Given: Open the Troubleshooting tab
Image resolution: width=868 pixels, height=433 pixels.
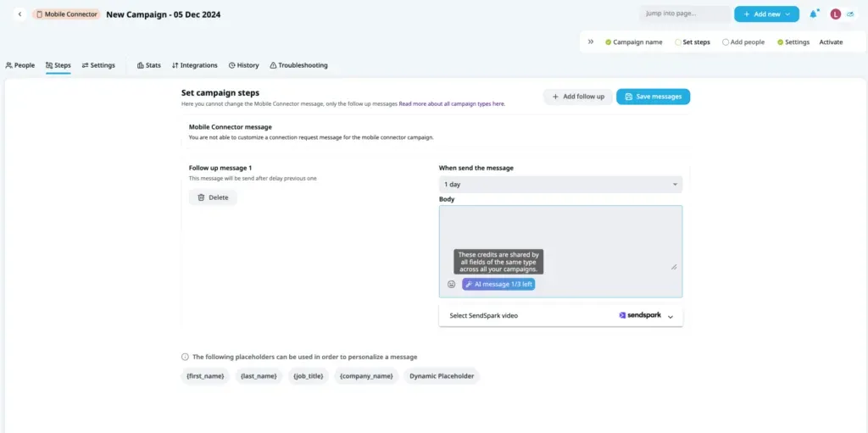Looking at the screenshot, I should coord(298,65).
